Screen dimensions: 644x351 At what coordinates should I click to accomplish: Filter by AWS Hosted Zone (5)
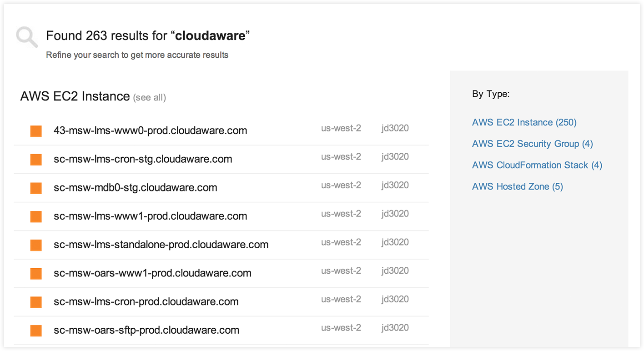point(517,186)
